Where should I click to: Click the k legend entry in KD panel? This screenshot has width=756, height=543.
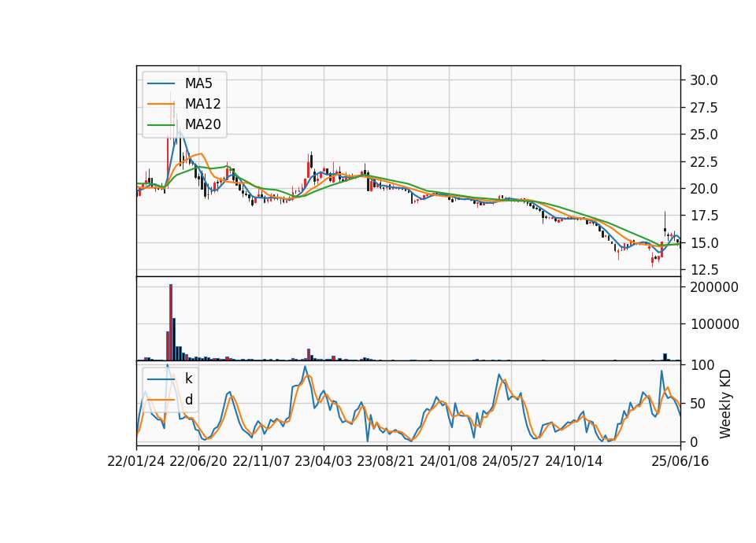189,379
